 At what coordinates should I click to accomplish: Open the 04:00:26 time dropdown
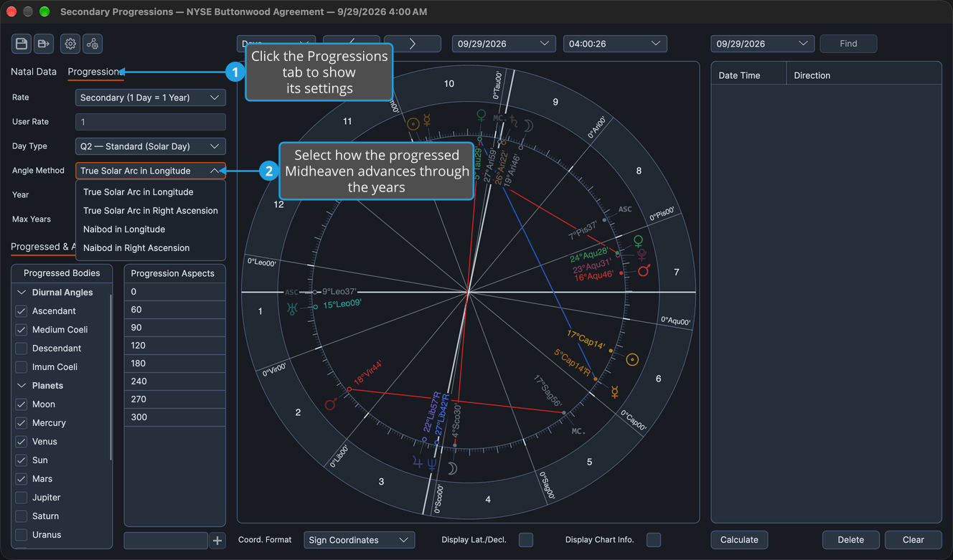pyautogui.click(x=615, y=44)
